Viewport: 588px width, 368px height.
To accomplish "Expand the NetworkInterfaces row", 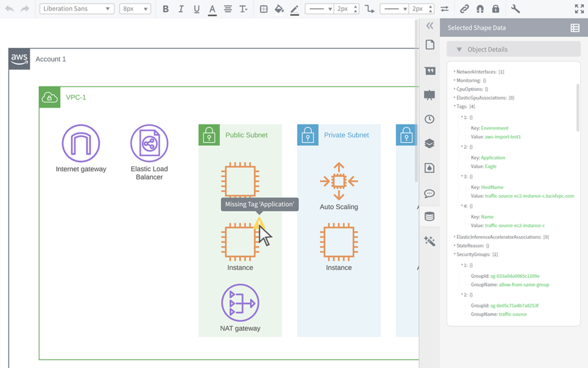I will pyautogui.click(x=454, y=72).
